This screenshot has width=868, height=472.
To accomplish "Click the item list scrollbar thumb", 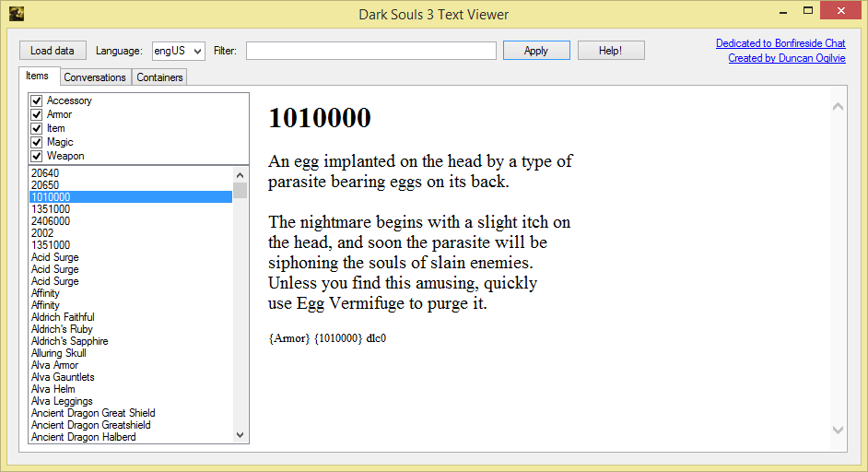I will (x=240, y=190).
